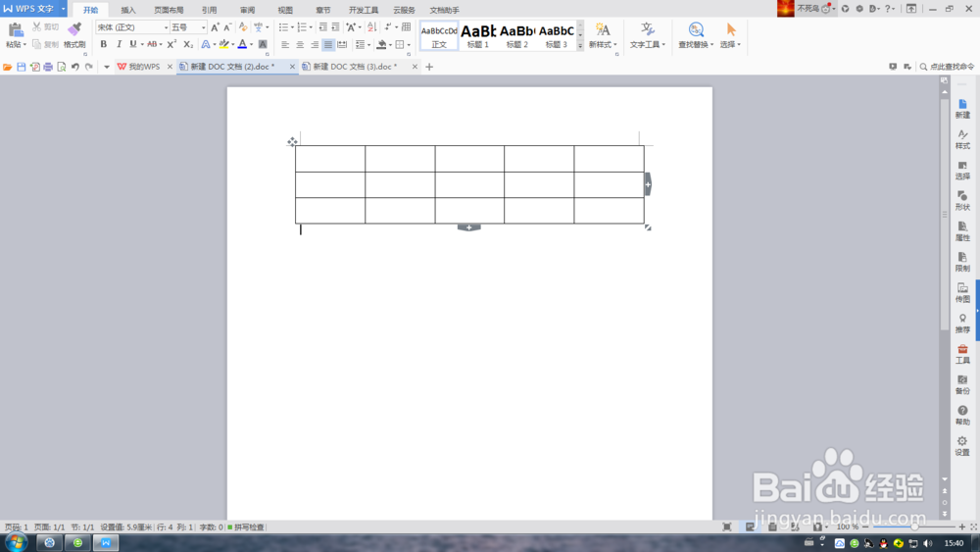The height and width of the screenshot is (552, 980).
Task: Click decrease indent icon
Action: [x=323, y=27]
